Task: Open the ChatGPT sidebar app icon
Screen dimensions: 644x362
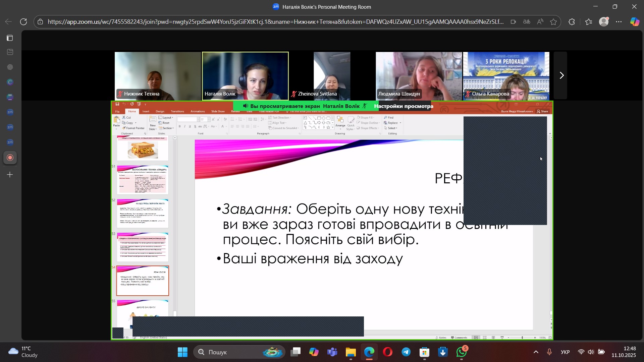Action: coord(10,67)
